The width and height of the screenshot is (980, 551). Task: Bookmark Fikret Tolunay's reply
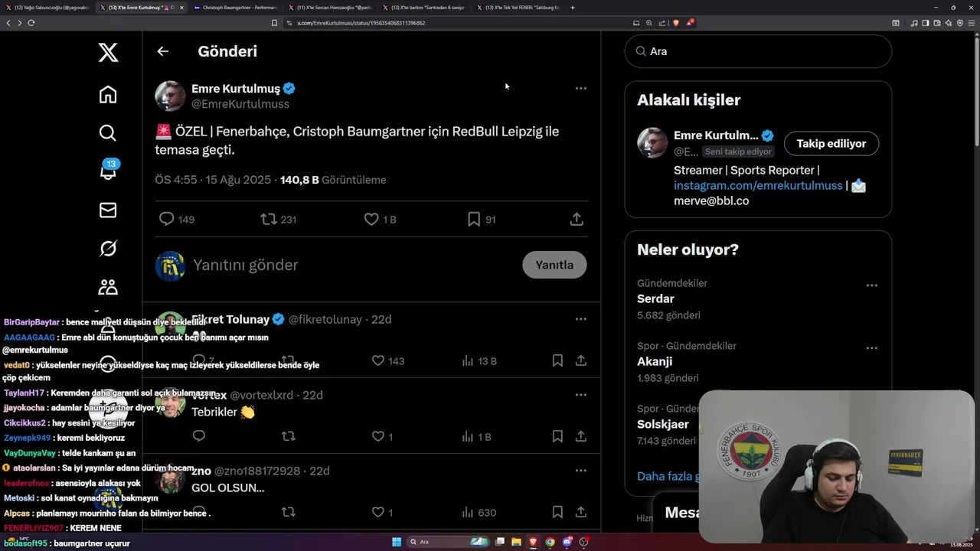click(557, 360)
